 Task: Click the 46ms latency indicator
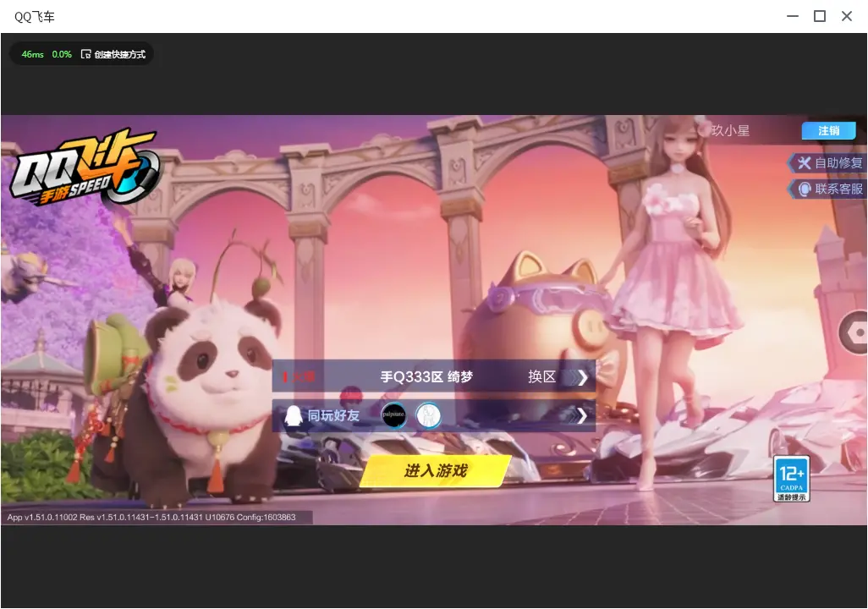pos(33,54)
